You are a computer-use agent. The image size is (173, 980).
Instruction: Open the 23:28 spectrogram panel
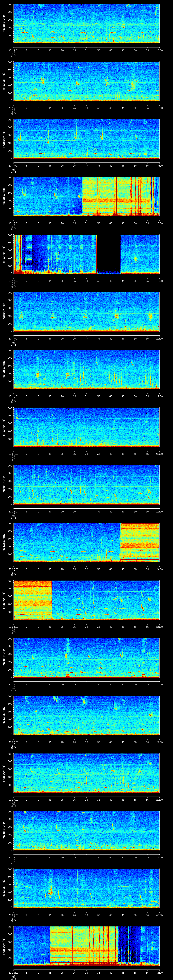coord(86,830)
